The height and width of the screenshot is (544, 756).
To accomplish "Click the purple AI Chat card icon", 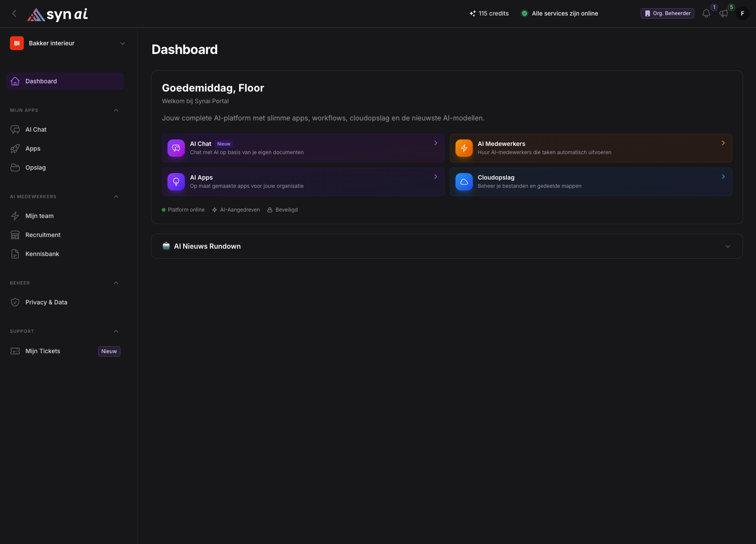I will (x=176, y=148).
